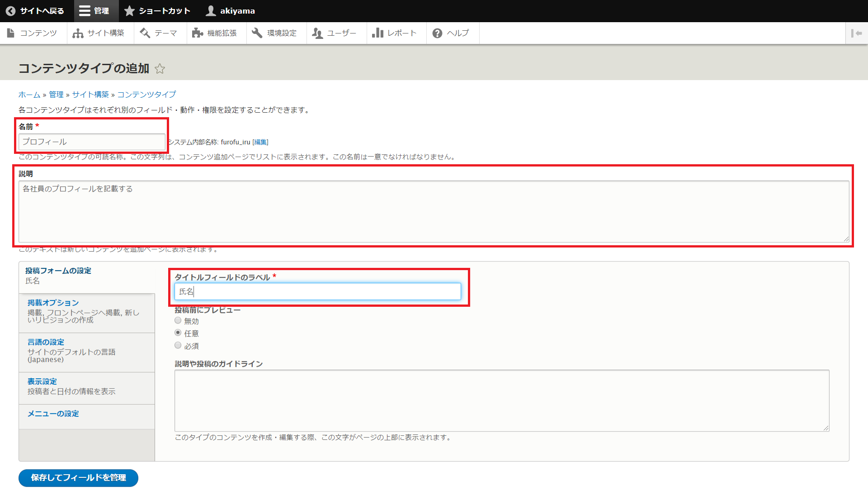
Task: Click the 編集 machine name link
Action: pos(260,142)
